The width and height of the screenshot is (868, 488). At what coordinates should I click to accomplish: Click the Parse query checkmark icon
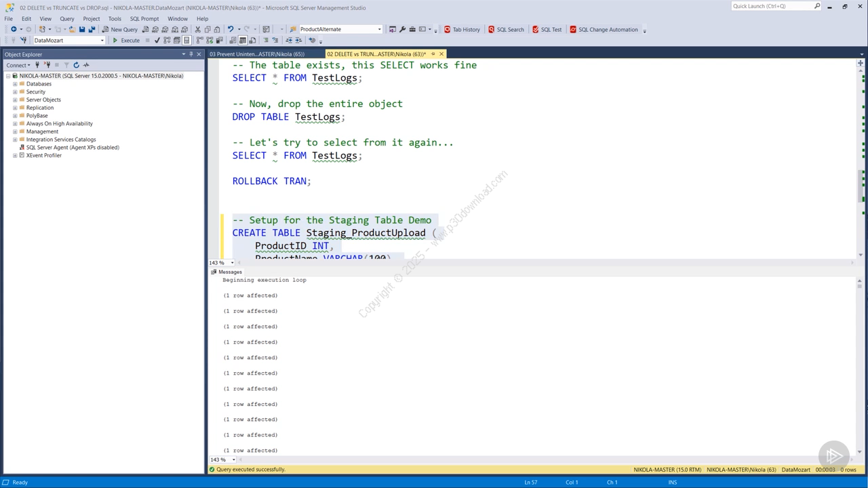157,40
